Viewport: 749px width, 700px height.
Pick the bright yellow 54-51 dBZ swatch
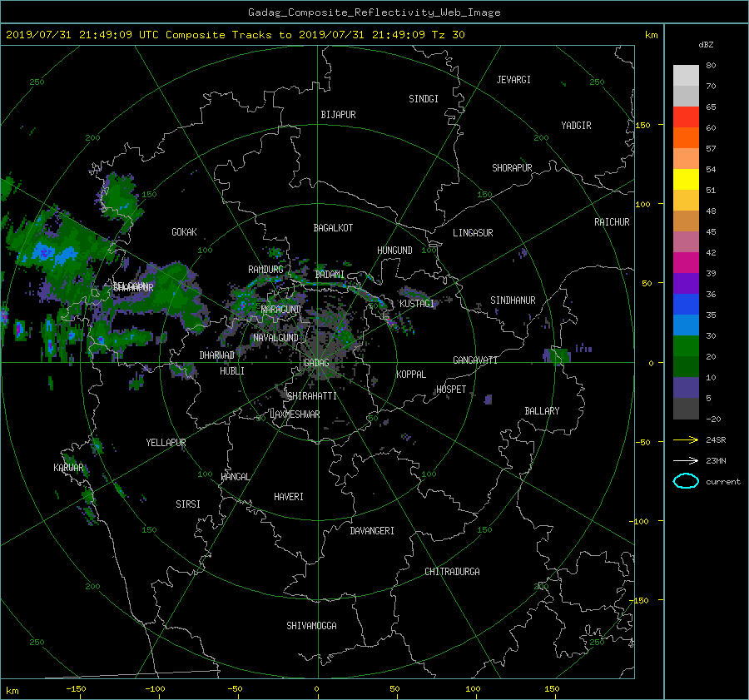click(686, 179)
